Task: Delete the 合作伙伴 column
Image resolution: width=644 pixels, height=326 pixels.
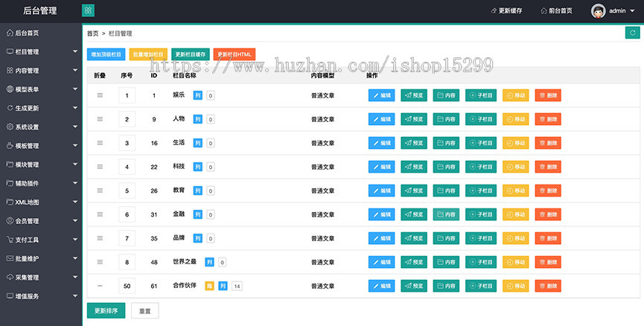Action: tap(548, 286)
